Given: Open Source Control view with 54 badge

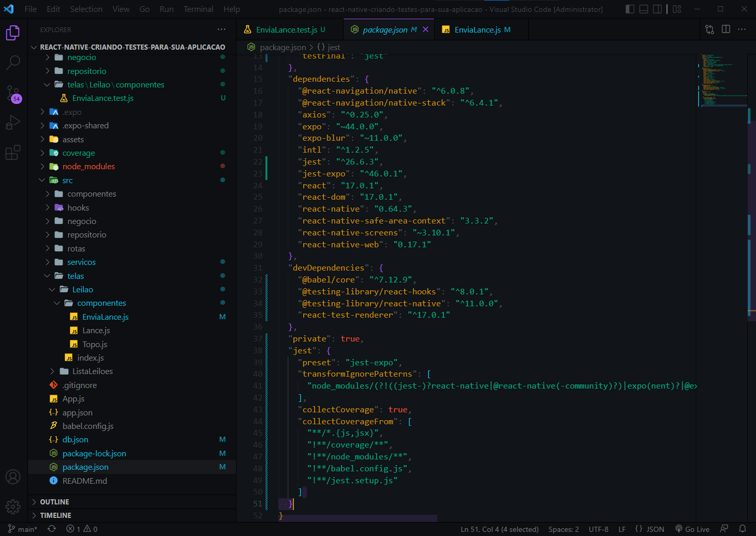Looking at the screenshot, I should (13, 94).
